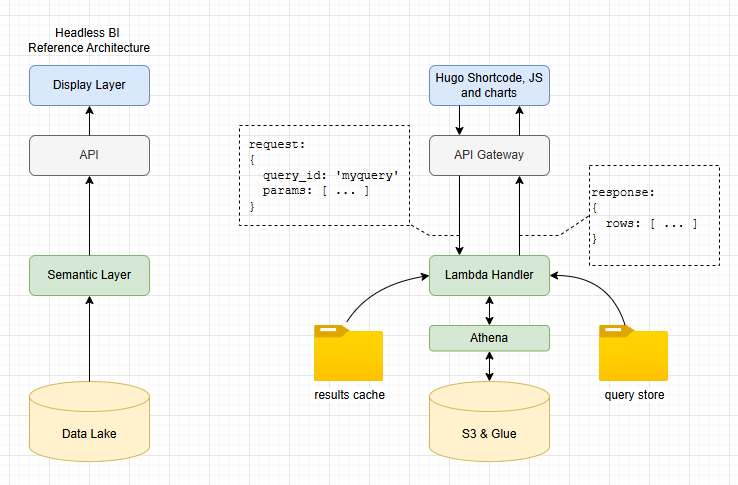Select the Athena box
Screen dimensions: 738x485
click(x=489, y=338)
